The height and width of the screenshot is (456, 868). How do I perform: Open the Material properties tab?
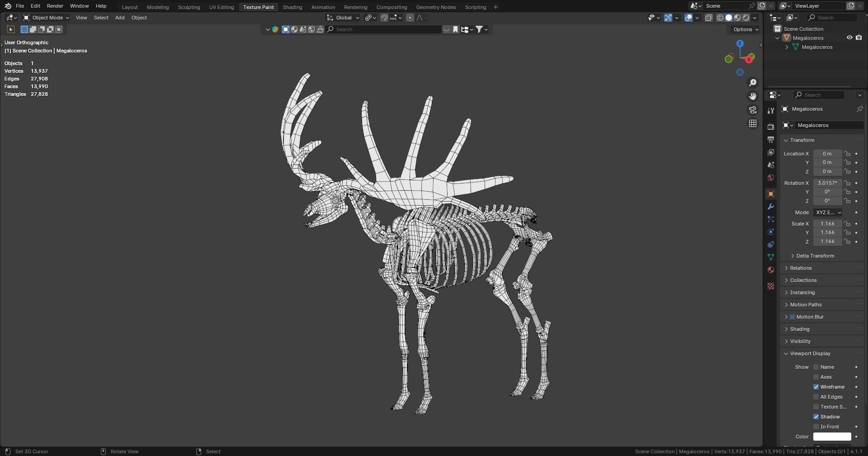click(x=771, y=270)
